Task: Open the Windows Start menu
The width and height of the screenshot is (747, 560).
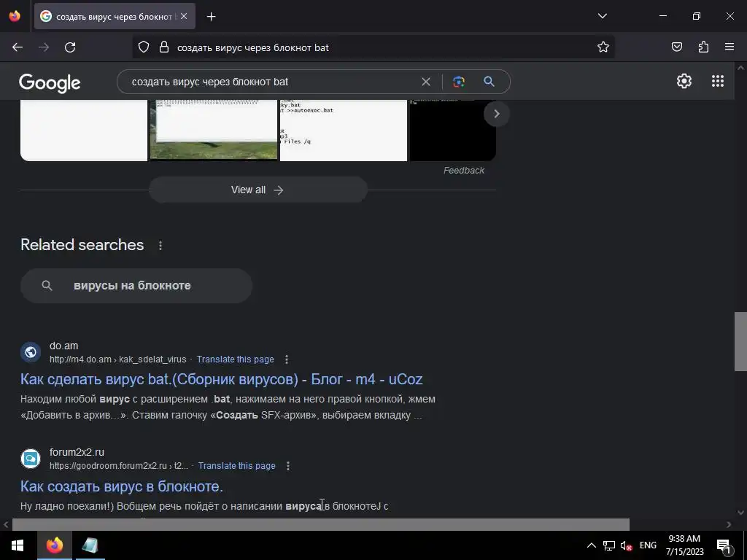Action: pyautogui.click(x=18, y=545)
